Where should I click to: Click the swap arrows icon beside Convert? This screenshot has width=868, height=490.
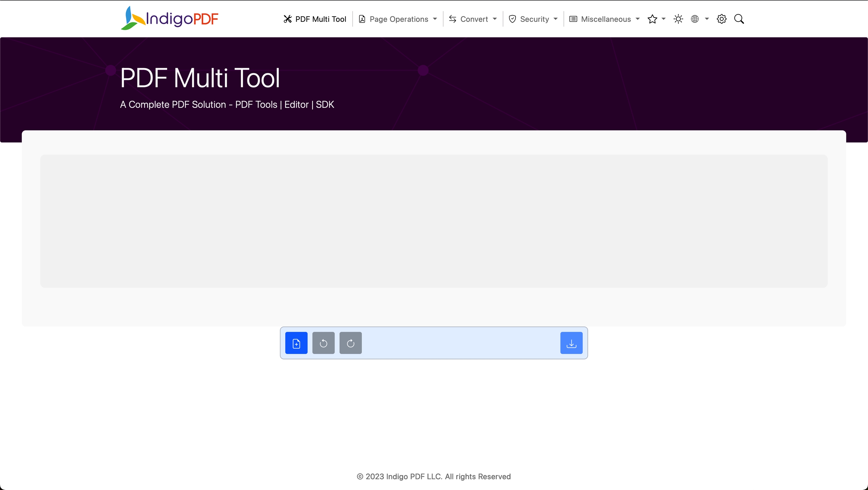click(x=453, y=19)
